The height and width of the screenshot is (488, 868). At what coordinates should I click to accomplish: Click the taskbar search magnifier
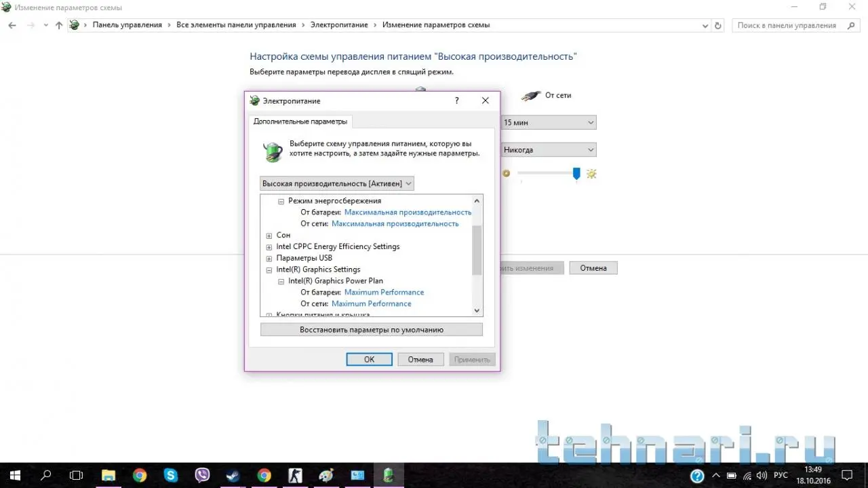coord(46,475)
